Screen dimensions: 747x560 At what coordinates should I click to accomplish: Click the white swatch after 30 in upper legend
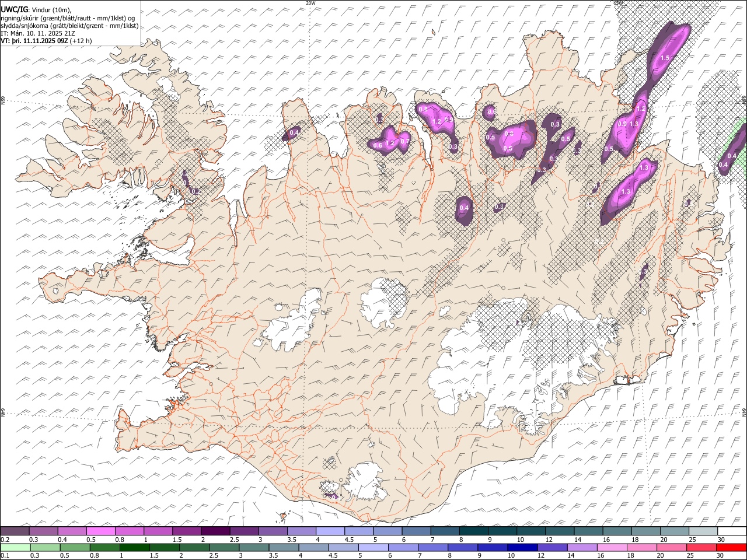pos(732,531)
